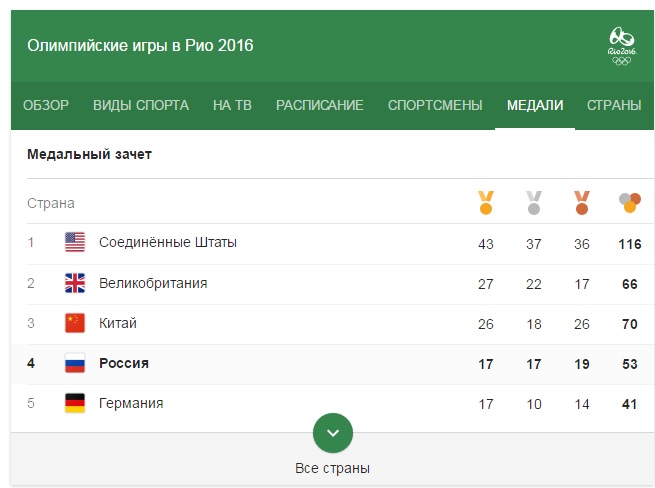Image resolution: width=655 pixels, height=488 pixels.
Task: Click the Все страны link
Action: (x=333, y=468)
